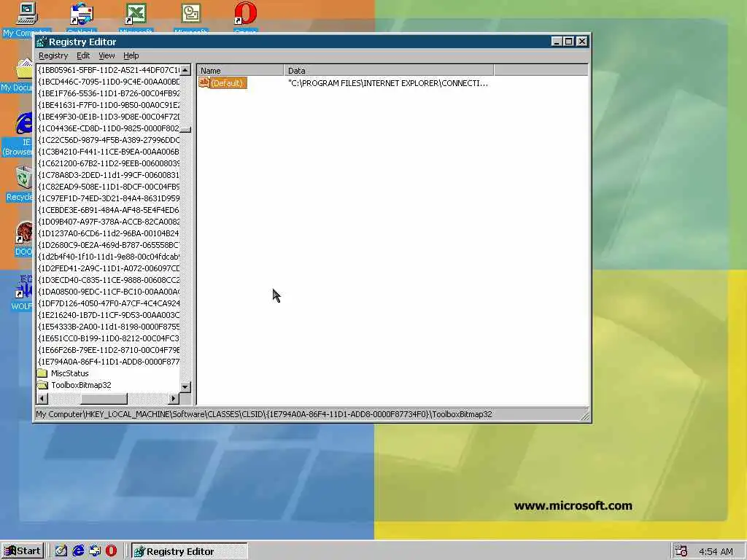Viewport: 747px width, 560px height.
Task: Click tree pane scroll up arrow
Action: [185, 70]
